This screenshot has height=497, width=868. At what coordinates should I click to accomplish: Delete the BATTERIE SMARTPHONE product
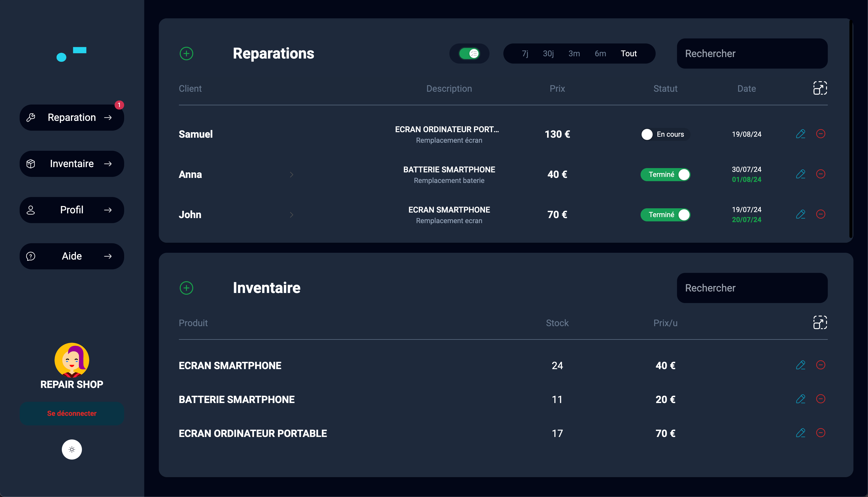pos(821,399)
